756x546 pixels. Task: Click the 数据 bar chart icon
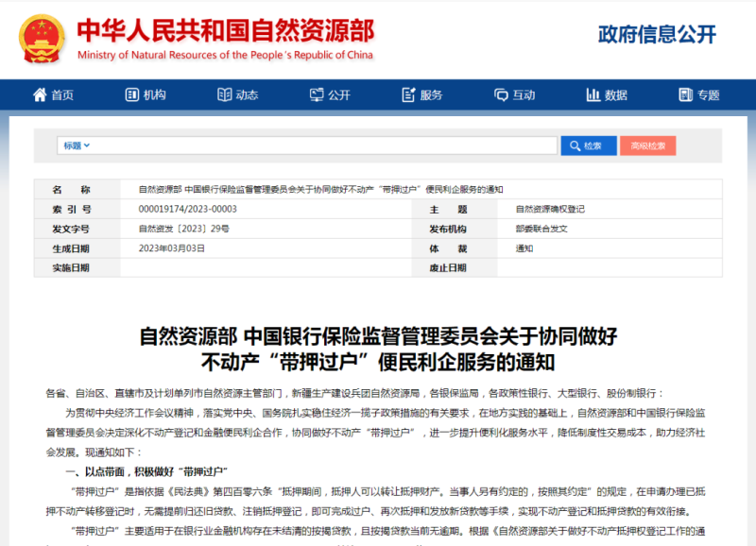(x=593, y=94)
